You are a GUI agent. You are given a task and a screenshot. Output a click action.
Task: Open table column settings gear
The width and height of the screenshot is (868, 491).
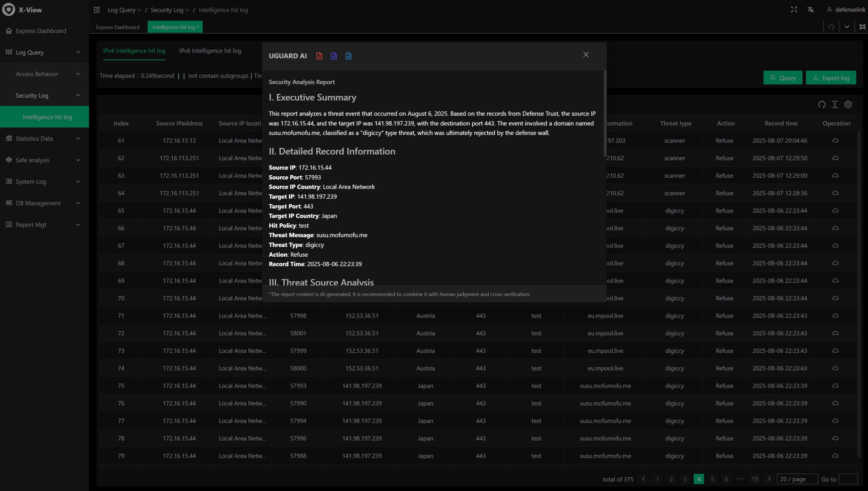848,104
